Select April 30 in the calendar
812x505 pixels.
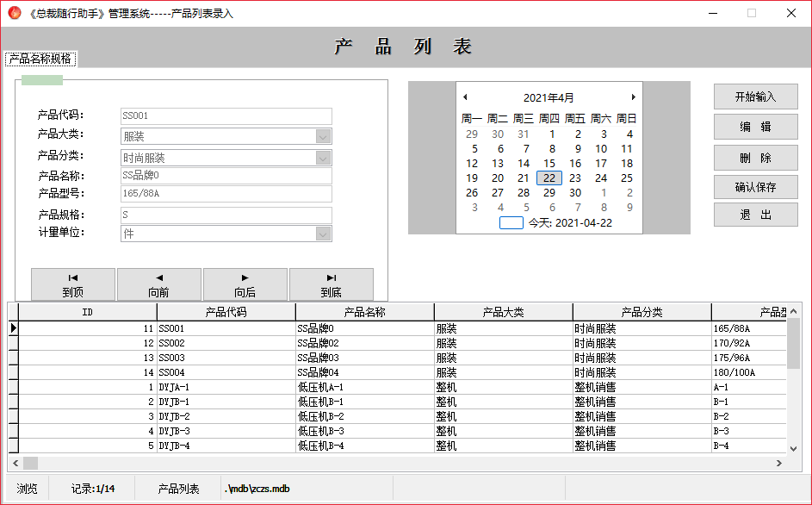(575, 193)
